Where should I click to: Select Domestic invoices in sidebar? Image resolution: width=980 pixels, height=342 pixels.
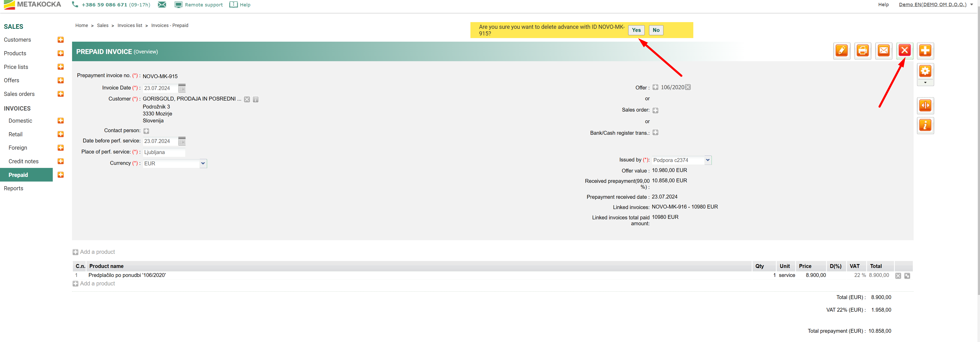coord(20,121)
